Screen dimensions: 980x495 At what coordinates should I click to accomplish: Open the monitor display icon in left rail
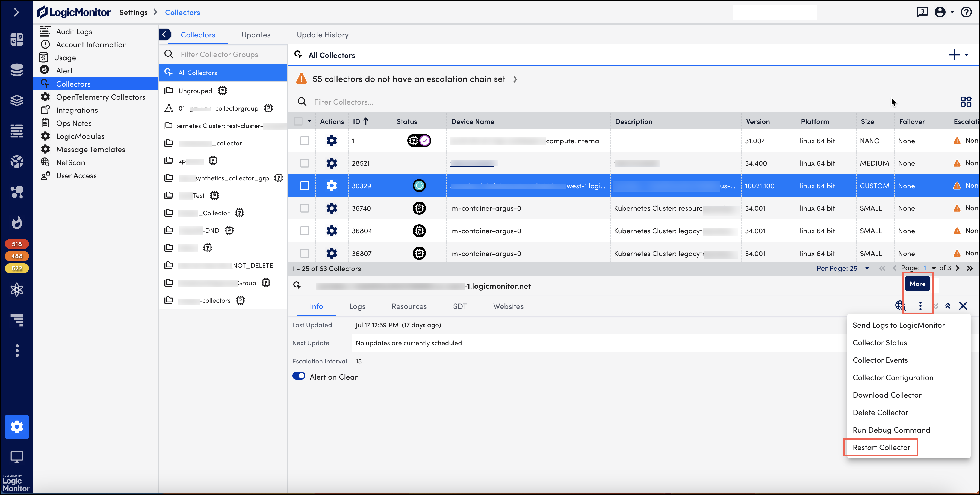17,457
